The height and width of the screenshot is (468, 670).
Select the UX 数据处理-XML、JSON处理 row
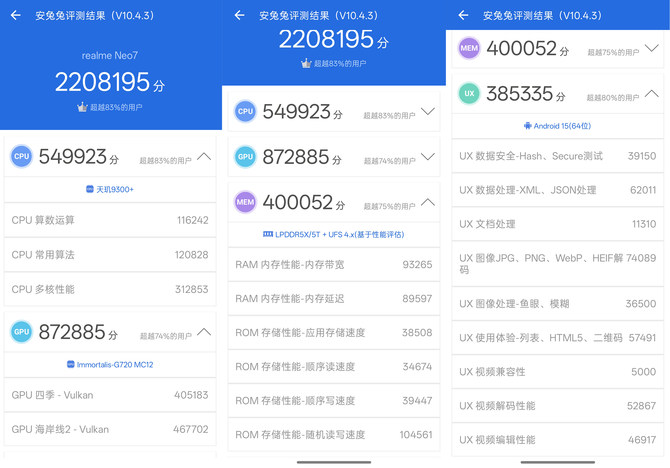(x=558, y=190)
